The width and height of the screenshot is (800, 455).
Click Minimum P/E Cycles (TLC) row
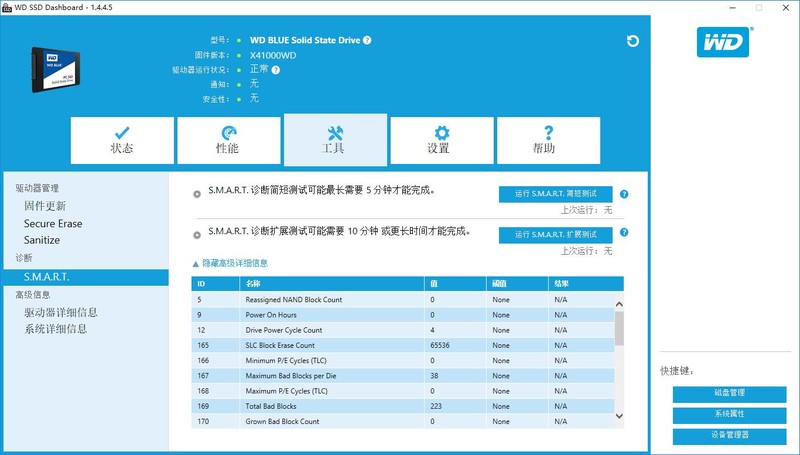[403, 361]
